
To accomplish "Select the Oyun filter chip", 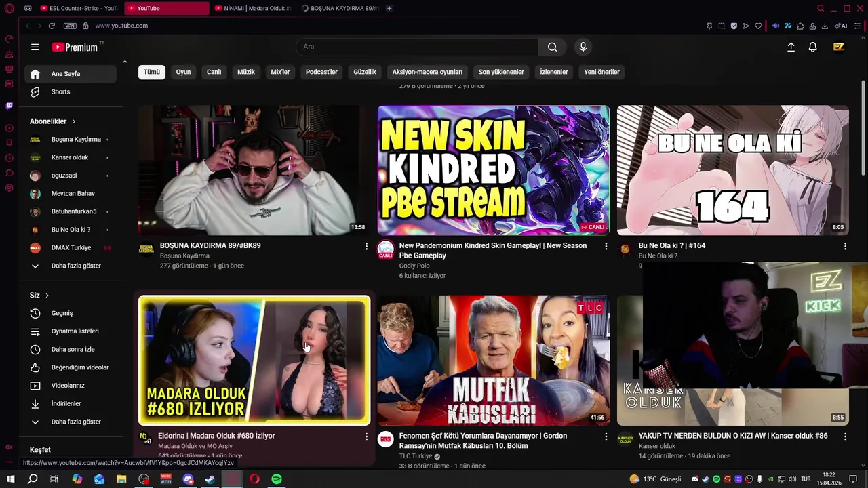I will click(x=183, y=72).
